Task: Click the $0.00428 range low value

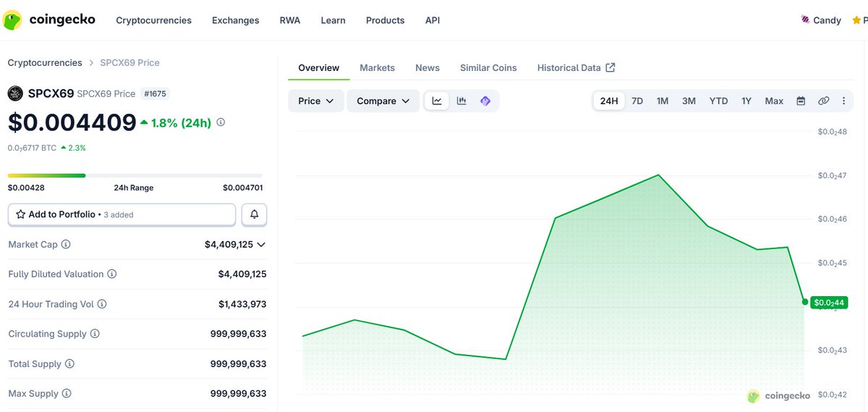Action: point(25,188)
